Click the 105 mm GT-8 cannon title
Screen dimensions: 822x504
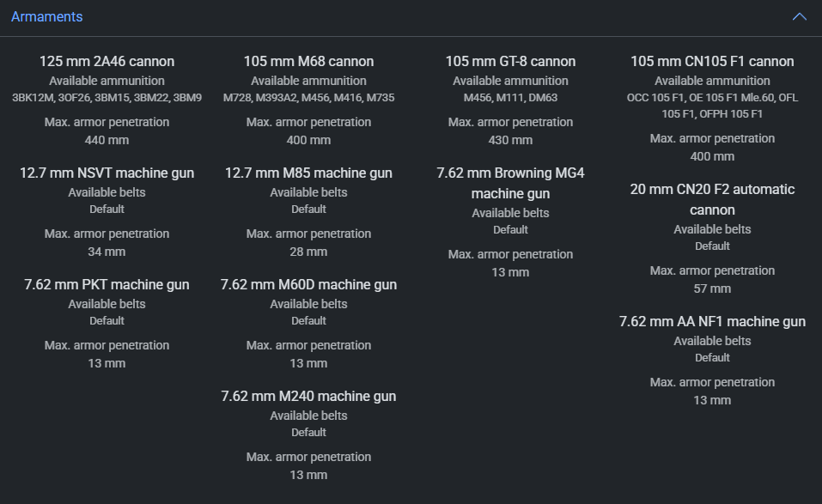pyautogui.click(x=510, y=62)
